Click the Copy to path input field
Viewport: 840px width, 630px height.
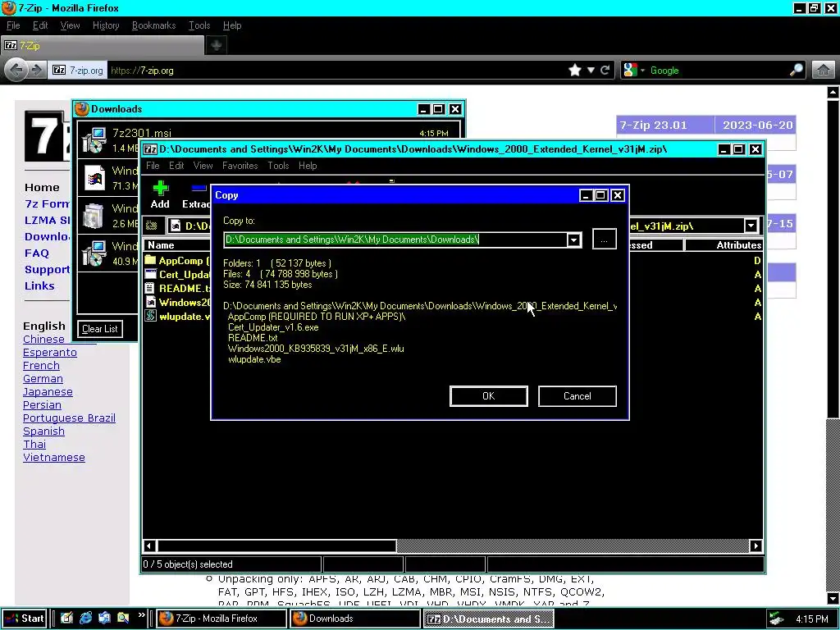pyautogui.click(x=396, y=240)
